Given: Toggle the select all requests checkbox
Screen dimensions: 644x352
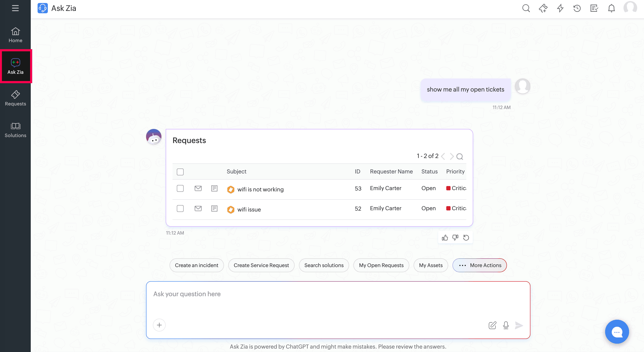Looking at the screenshot, I should pos(180,172).
